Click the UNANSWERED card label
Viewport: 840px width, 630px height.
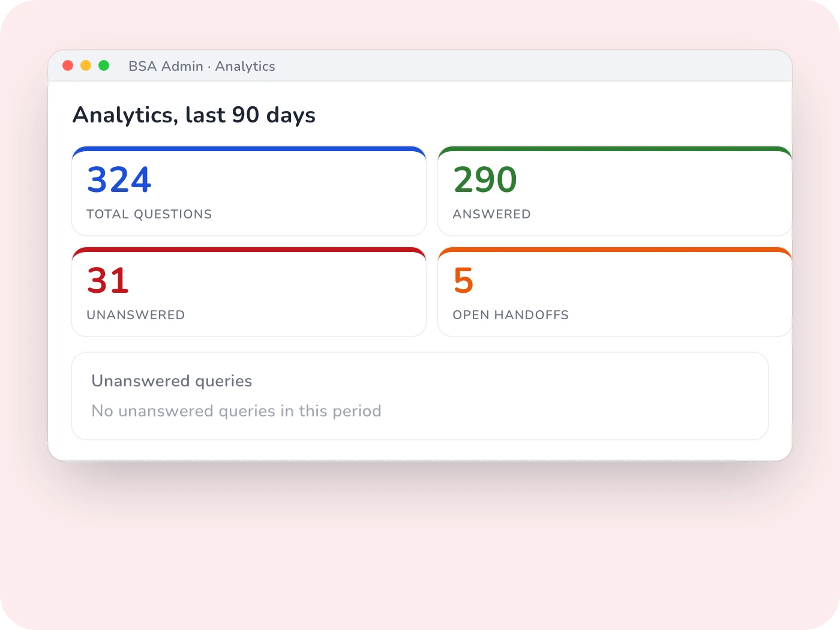[x=136, y=315]
